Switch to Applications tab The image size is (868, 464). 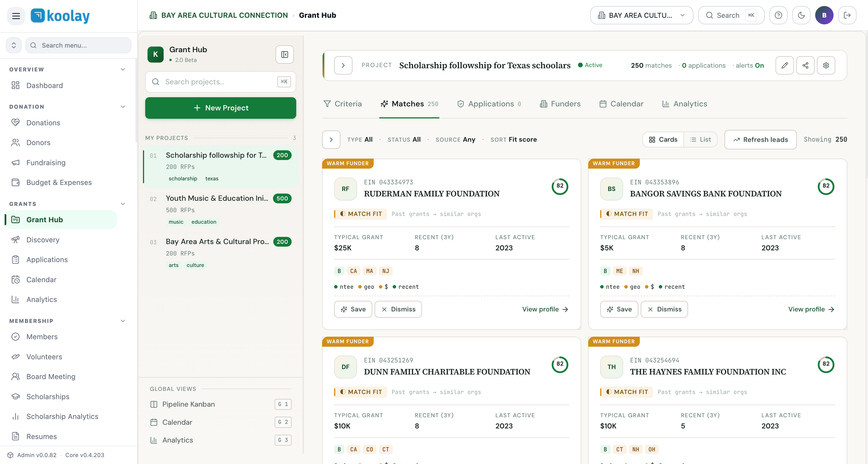pos(489,104)
